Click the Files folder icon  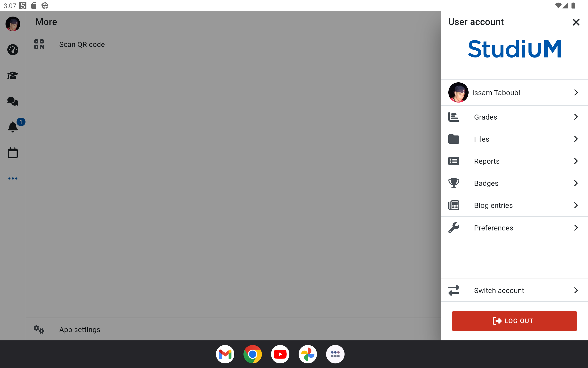coord(454,139)
